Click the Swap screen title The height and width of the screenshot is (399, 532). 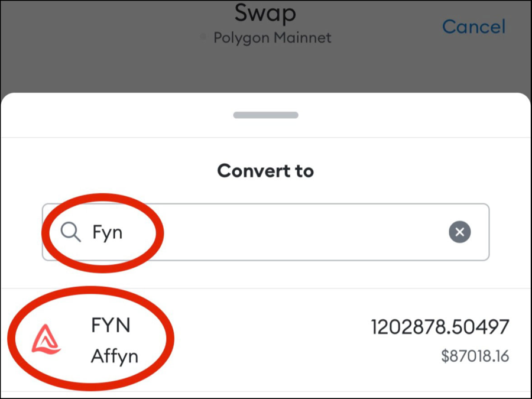tap(265, 13)
